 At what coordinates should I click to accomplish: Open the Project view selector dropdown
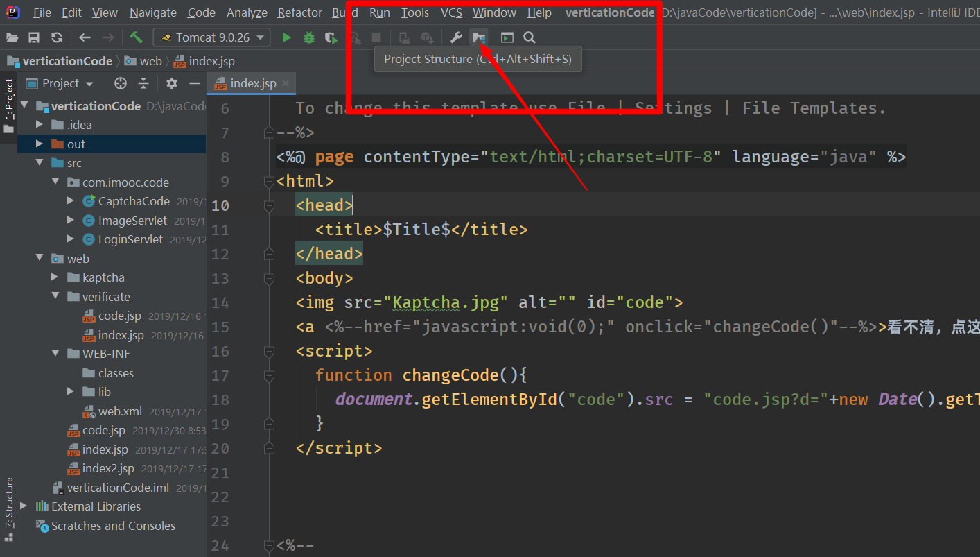click(x=60, y=83)
